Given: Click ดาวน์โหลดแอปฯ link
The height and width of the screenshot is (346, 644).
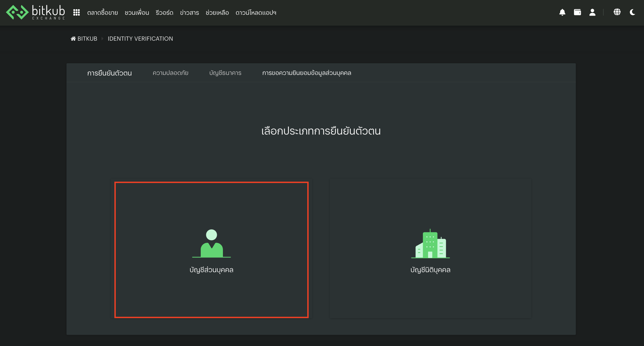Looking at the screenshot, I should (x=255, y=13).
